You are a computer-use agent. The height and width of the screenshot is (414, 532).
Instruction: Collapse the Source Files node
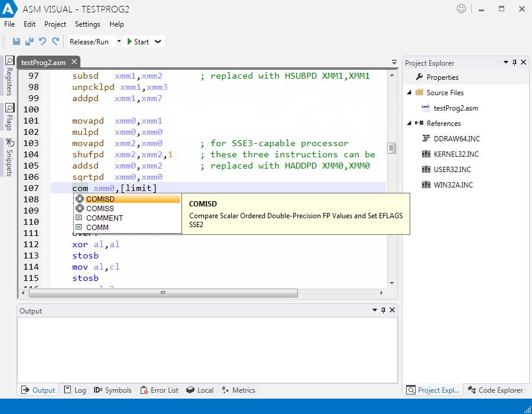410,92
